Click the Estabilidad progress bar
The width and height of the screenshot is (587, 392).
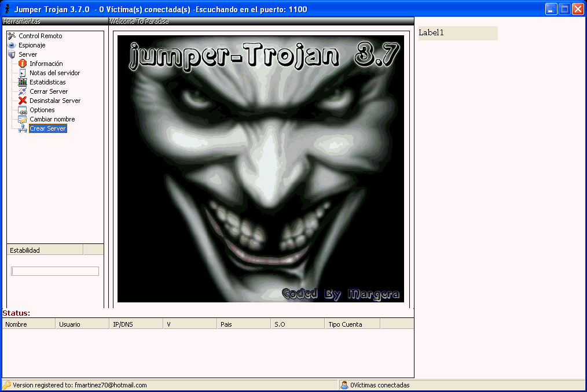click(x=54, y=271)
